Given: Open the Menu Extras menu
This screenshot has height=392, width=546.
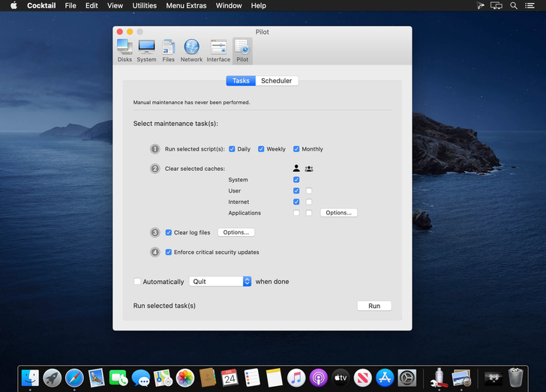Looking at the screenshot, I should pyautogui.click(x=186, y=5).
